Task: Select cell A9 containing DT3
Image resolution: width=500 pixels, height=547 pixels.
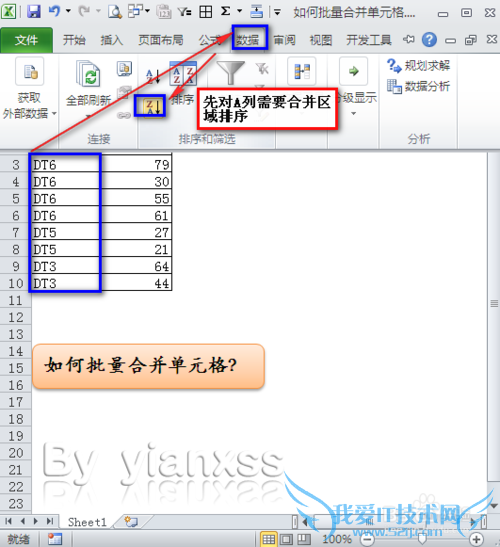Action: coord(66,266)
